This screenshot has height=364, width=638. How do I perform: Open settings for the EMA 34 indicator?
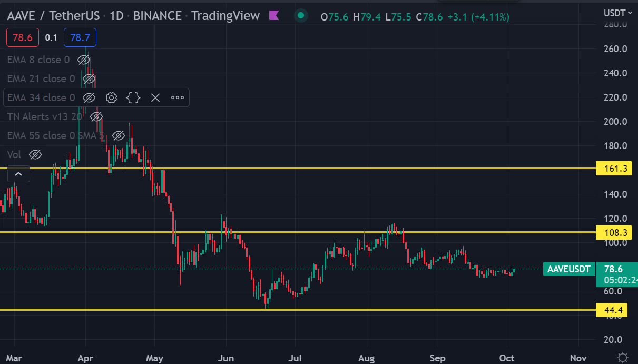pyautogui.click(x=111, y=97)
